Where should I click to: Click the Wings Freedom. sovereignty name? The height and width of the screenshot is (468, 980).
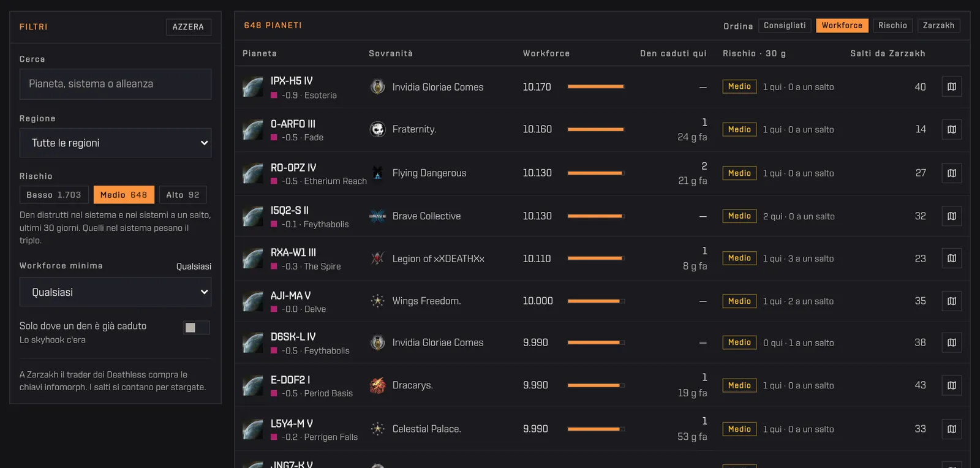[426, 301]
